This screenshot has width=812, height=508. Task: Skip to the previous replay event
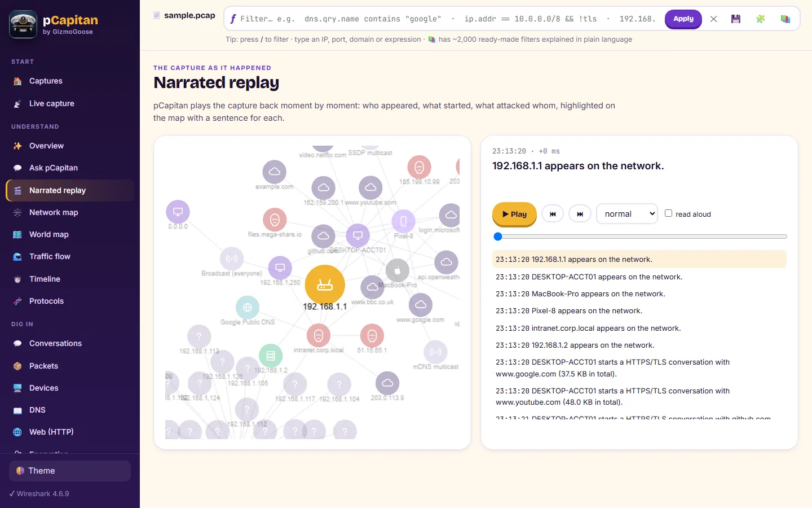point(553,214)
